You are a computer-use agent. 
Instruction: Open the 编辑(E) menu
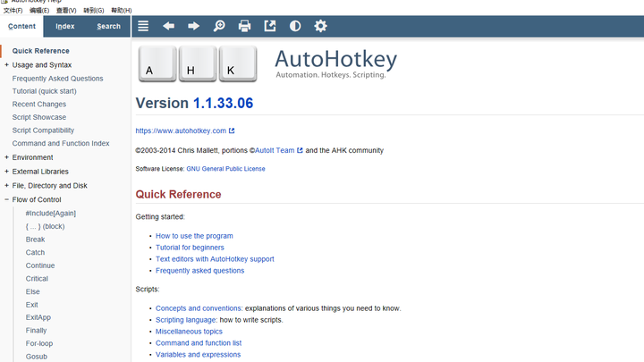point(39,10)
